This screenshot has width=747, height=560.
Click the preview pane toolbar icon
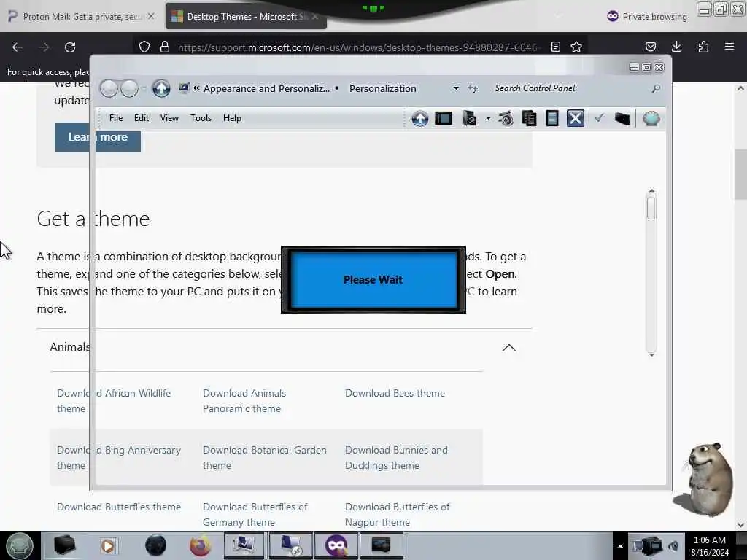click(444, 118)
